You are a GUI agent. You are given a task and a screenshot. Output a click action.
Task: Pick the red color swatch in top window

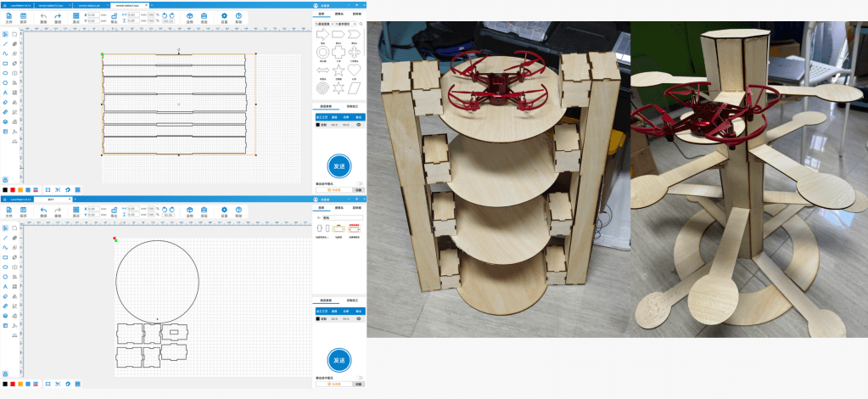point(13,189)
